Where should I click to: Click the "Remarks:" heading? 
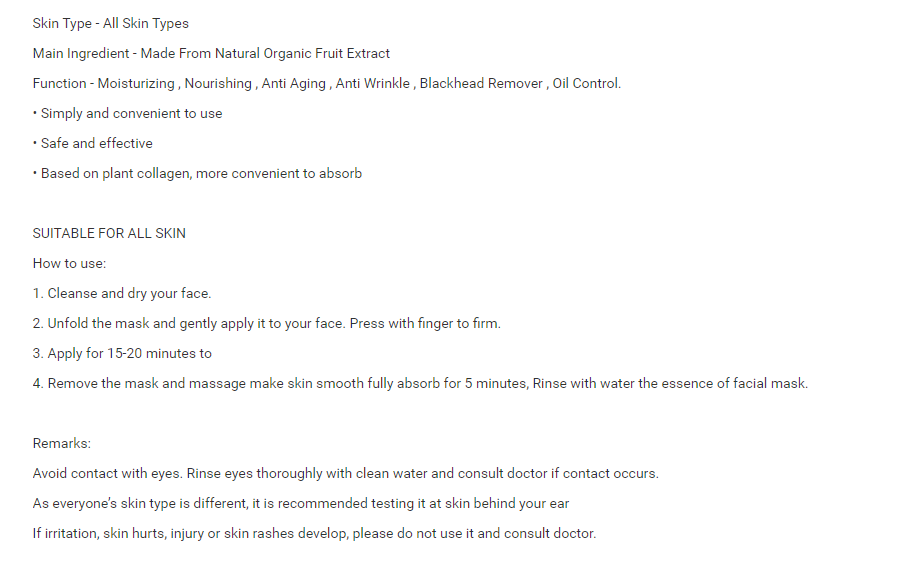click(x=61, y=443)
